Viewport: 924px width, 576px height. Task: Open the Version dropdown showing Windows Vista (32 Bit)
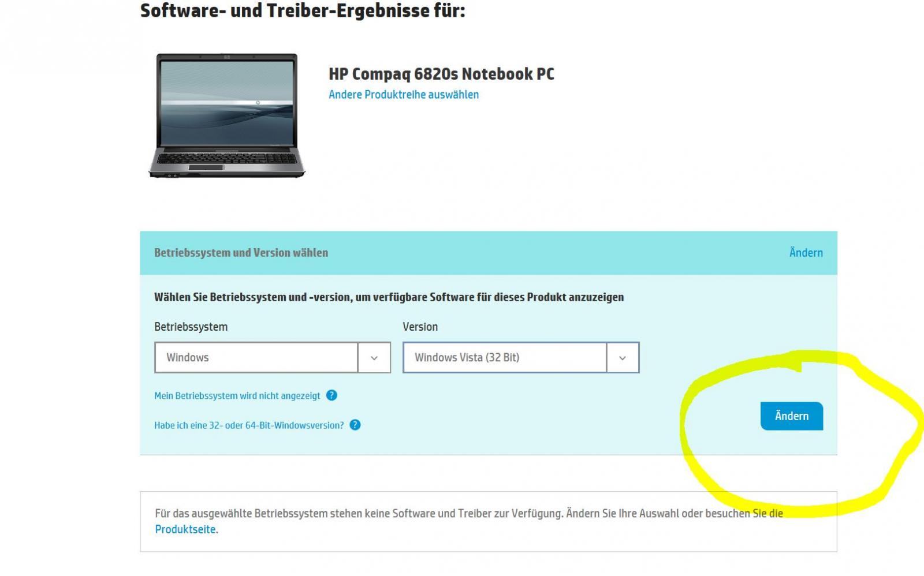pos(521,357)
